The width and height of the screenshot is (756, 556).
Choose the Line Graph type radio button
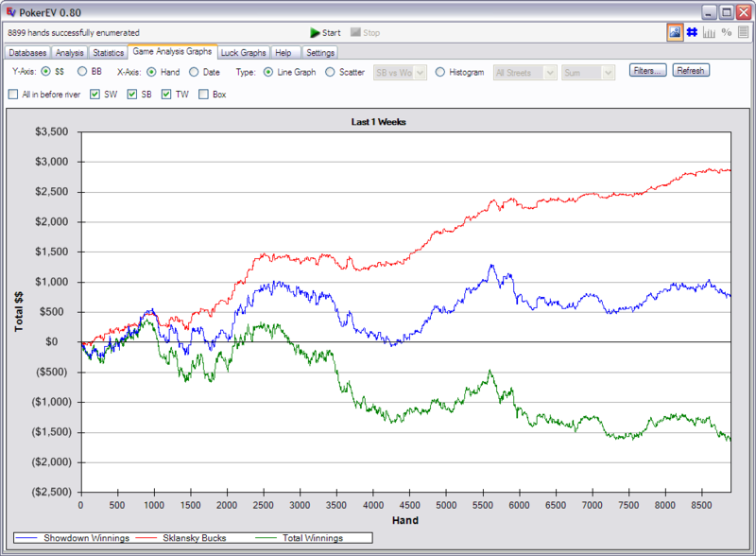click(268, 72)
